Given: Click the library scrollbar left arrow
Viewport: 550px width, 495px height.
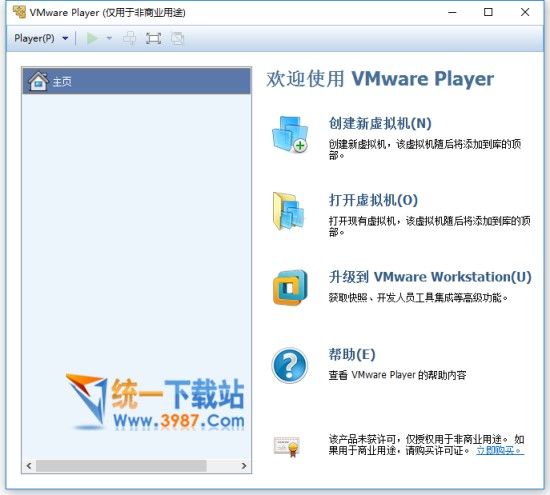Looking at the screenshot, I should (x=29, y=466).
